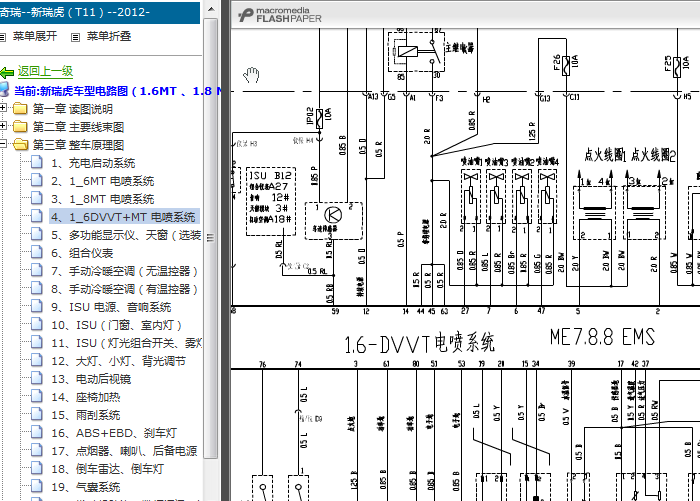
Task: Click document icon for 3、1_8MT 电喷系统
Action: pos(37,198)
